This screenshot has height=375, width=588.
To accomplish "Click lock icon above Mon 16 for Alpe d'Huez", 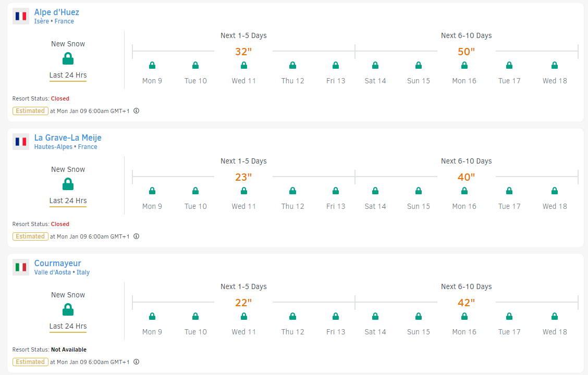I will pos(464,66).
